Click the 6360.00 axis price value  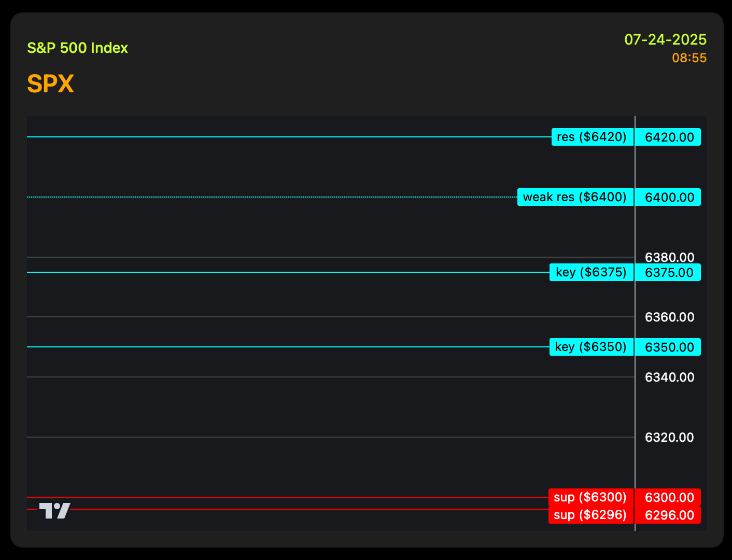669,317
